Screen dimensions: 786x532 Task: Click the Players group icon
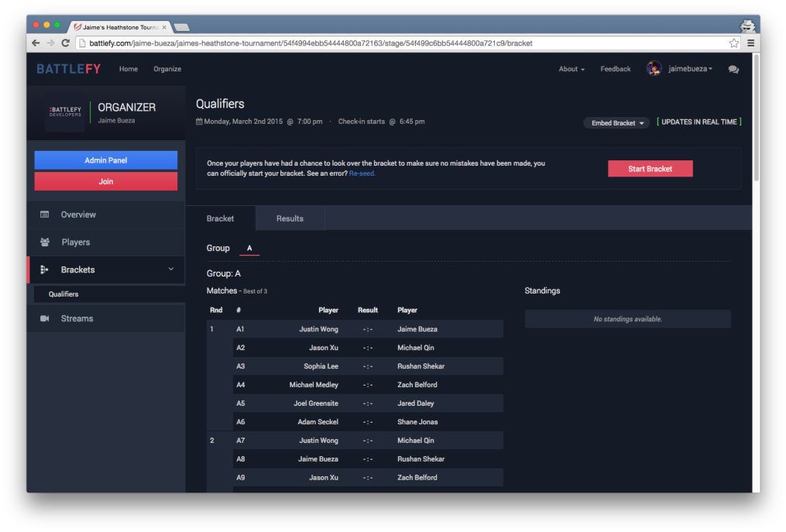[x=45, y=242]
